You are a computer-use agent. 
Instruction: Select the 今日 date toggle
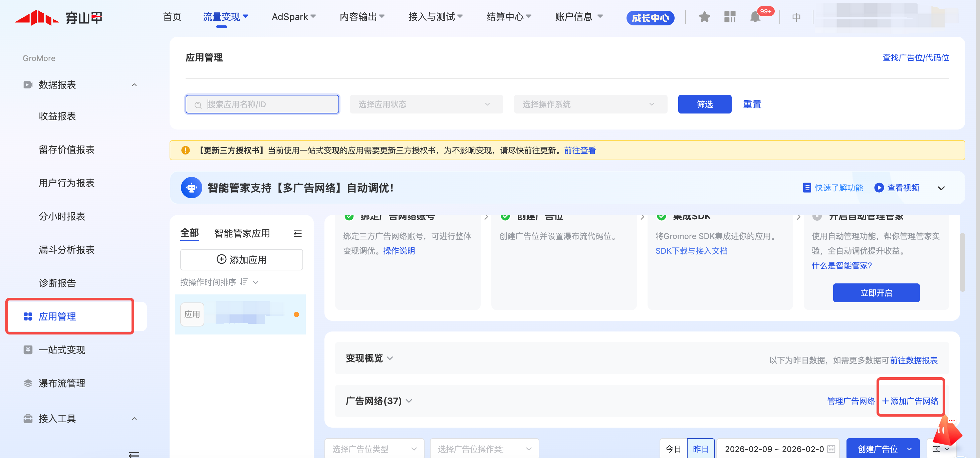[673, 449]
